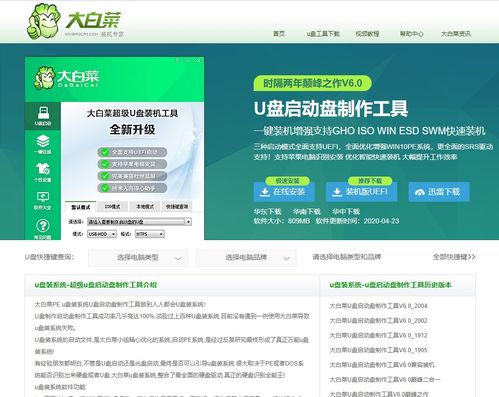Open the USB-HDD mode dropdown
This screenshot has height=397, width=499.
pos(102,234)
